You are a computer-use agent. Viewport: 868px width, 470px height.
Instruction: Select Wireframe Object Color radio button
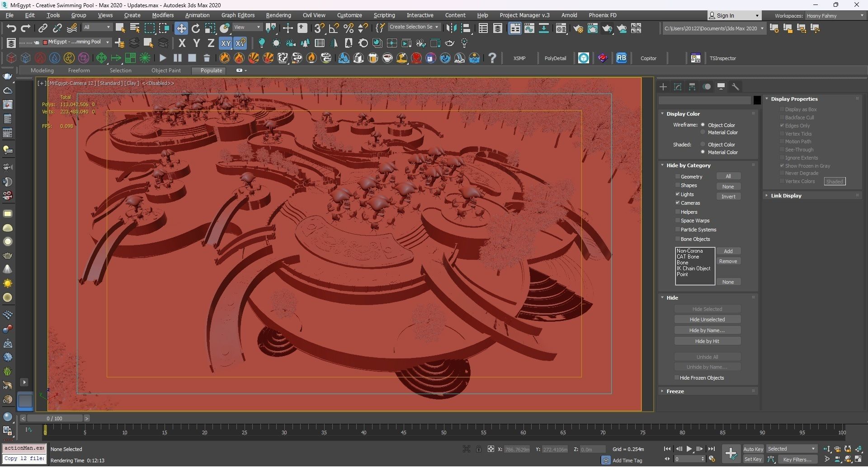(x=703, y=125)
